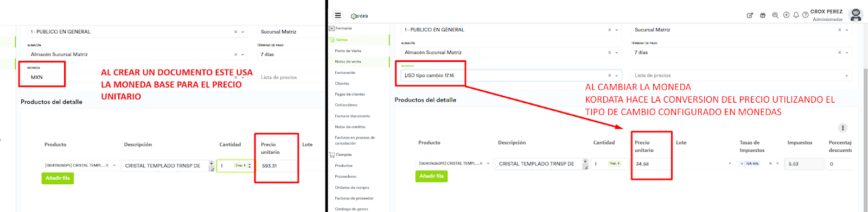The width and height of the screenshot is (868, 212).
Task: Click the Kordata logo
Action: coord(359,16)
